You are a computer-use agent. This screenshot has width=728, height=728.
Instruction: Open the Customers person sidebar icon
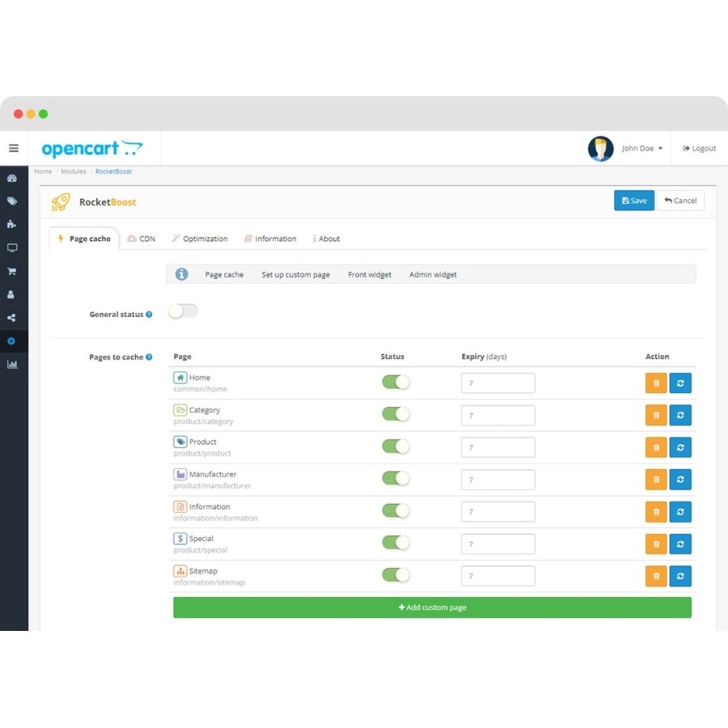[x=11, y=294]
